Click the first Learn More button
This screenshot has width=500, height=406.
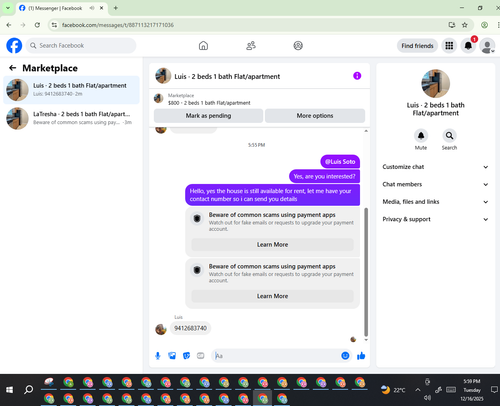coord(272,244)
